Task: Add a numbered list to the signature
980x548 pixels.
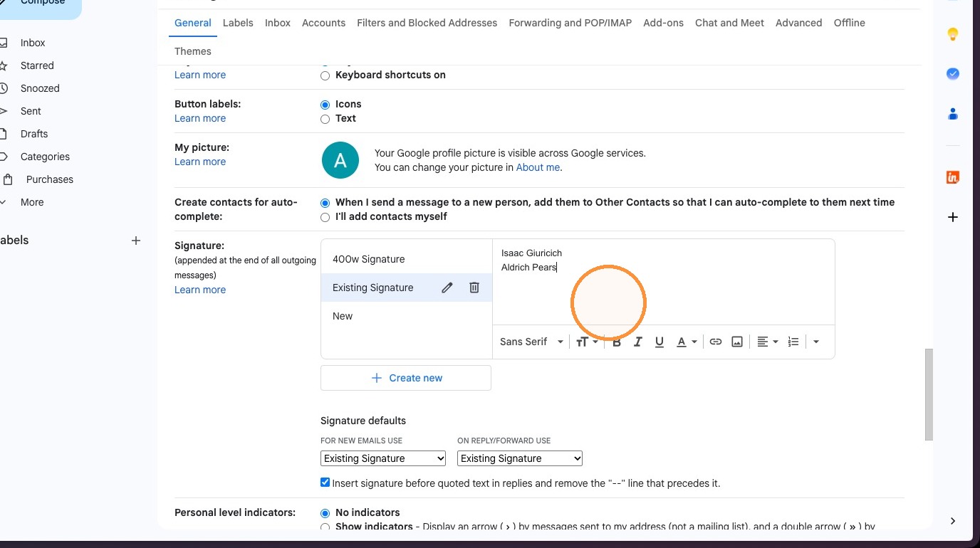Action: tap(793, 342)
